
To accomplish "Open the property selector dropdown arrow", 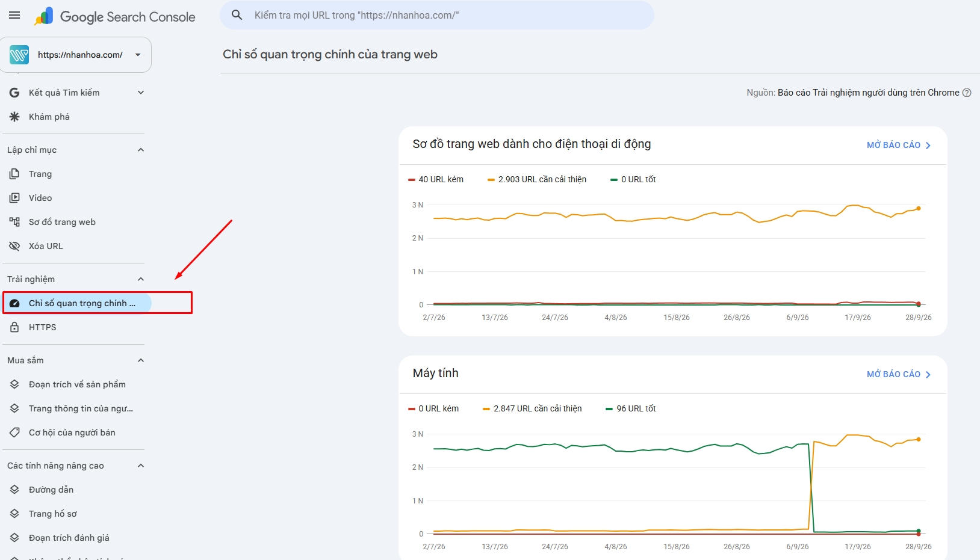I will [x=138, y=55].
